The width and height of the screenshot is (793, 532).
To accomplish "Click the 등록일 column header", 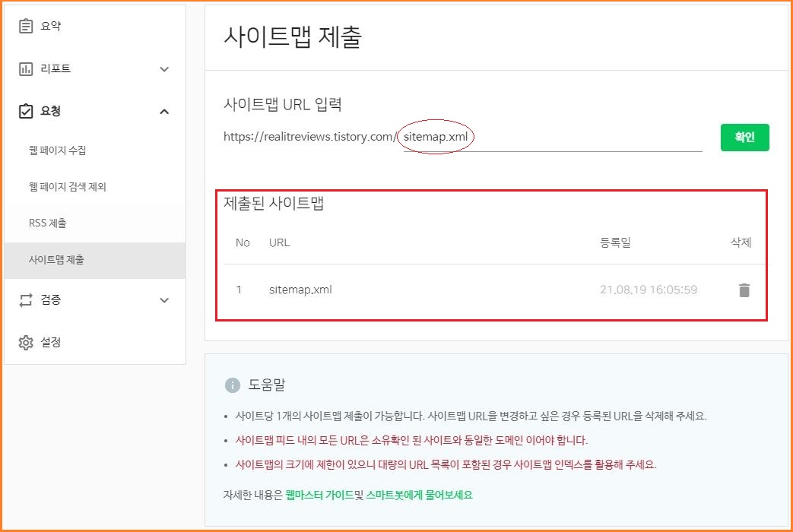I will pos(615,242).
